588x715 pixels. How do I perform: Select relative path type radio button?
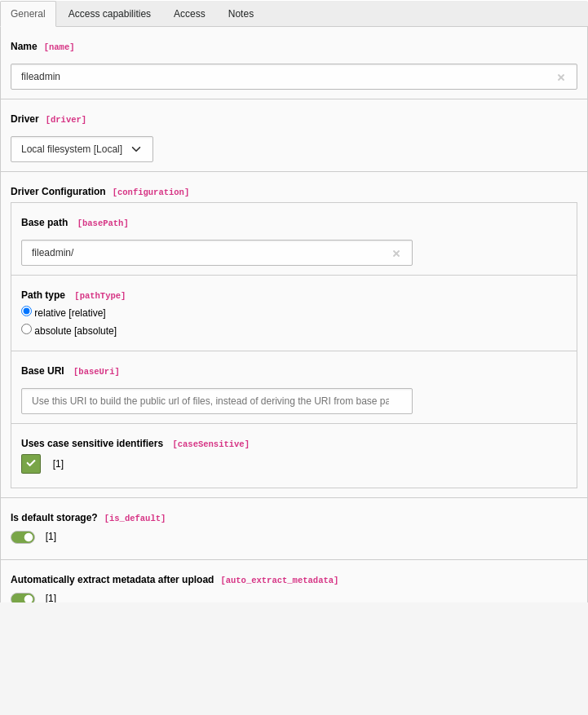26,311
